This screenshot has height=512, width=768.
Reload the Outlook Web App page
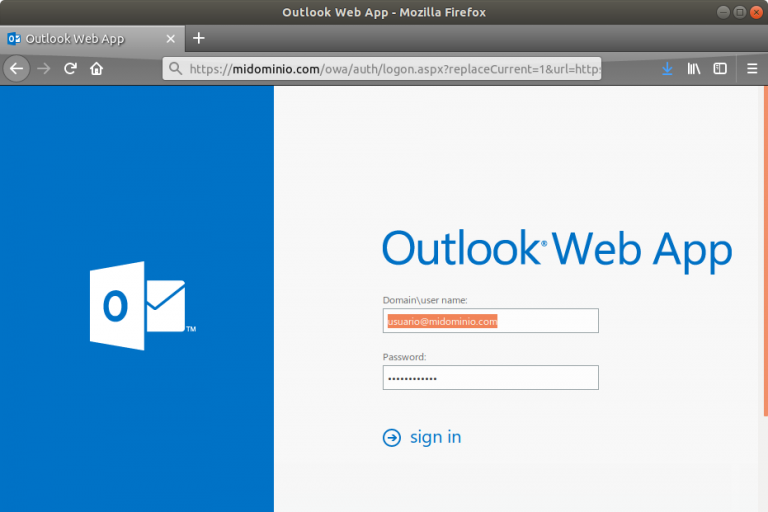tap(71, 69)
